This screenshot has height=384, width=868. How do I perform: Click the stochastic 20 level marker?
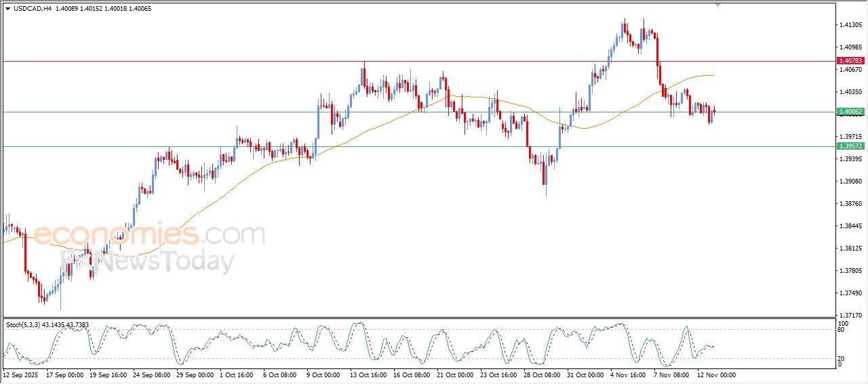tap(842, 358)
